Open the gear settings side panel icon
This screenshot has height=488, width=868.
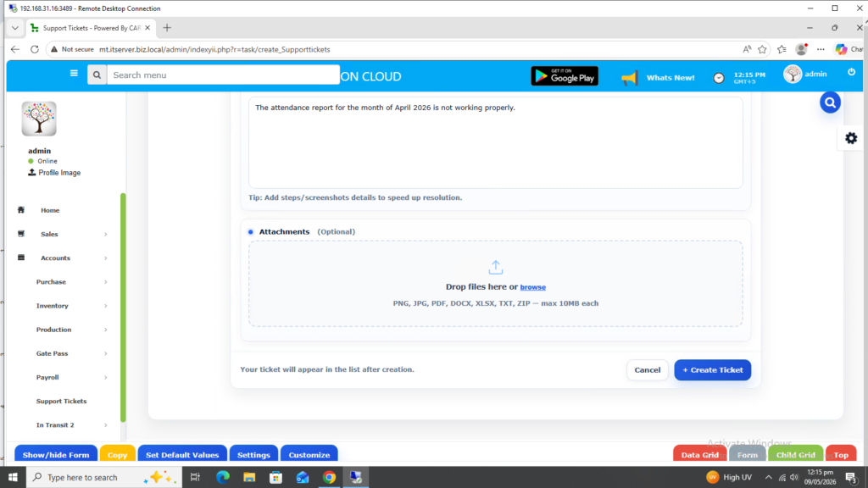click(x=851, y=138)
